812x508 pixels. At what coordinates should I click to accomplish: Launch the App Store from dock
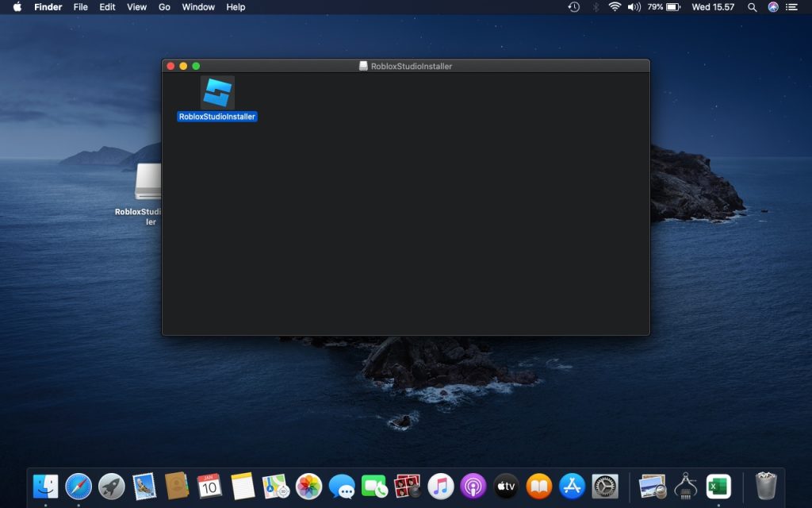tap(573, 487)
